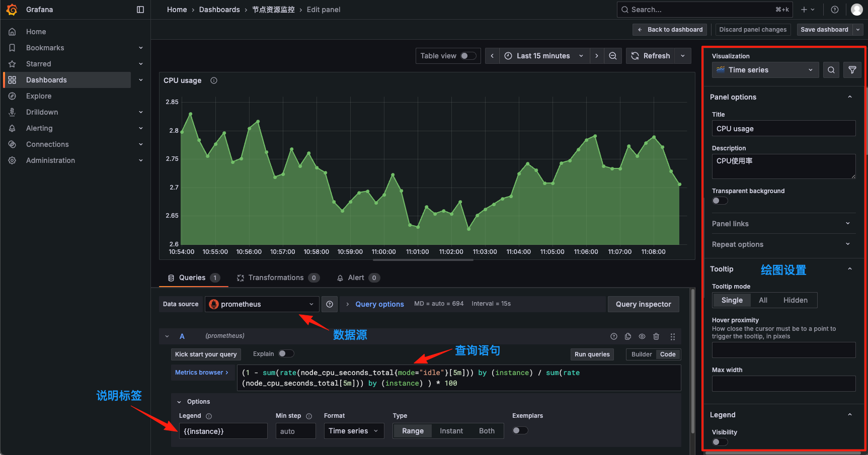868x455 pixels.
Task: Open visualization suggestions with the search icon
Action: 831,70
